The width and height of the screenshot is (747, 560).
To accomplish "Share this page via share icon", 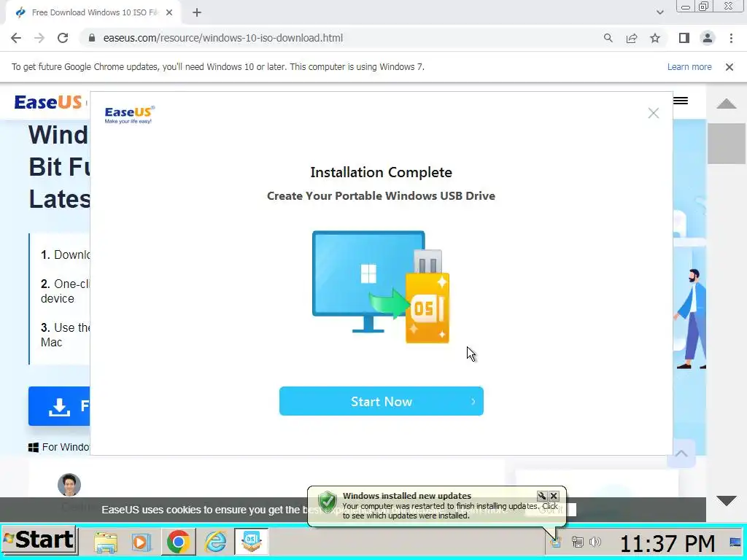I will click(x=632, y=38).
